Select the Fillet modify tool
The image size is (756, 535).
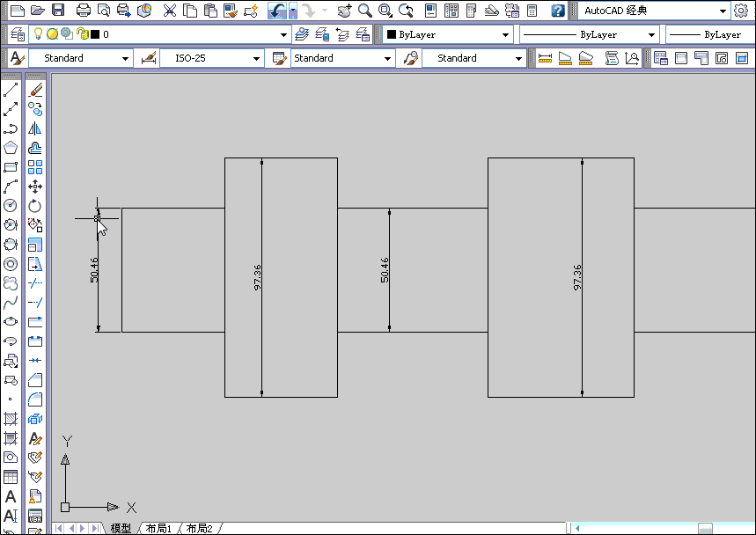[x=35, y=399]
